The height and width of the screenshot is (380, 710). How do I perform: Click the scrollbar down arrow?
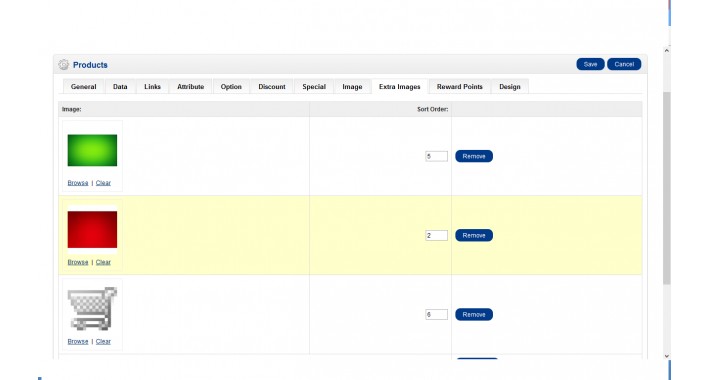(667, 356)
